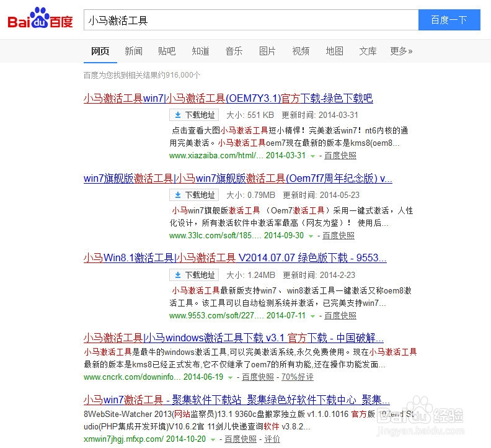The width and height of the screenshot is (491, 448).
Task: Click download icon in 1.24MB result
Action: pyautogui.click(x=178, y=275)
